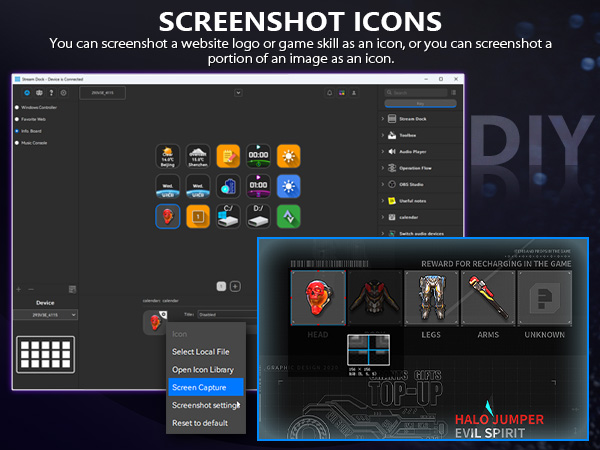The image size is (600, 450).
Task: Select the Music Console profile
Action: pyautogui.click(x=31, y=143)
